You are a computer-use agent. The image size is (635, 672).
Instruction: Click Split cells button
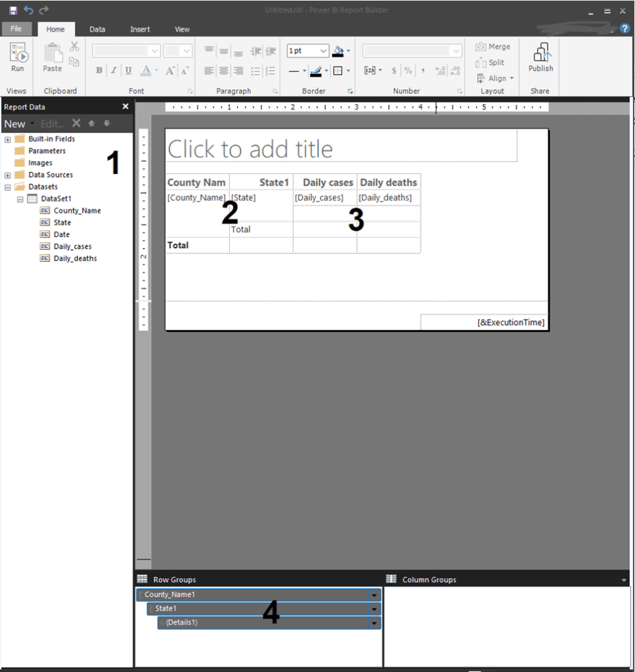click(490, 62)
